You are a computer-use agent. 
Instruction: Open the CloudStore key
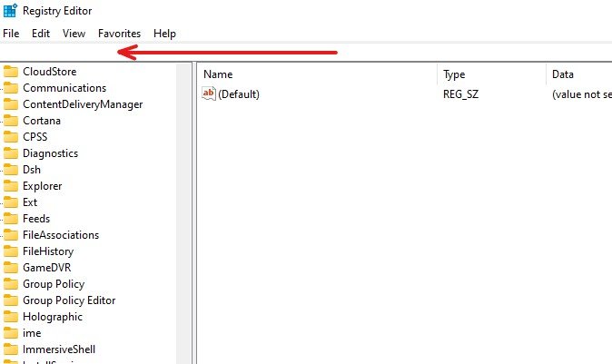tap(50, 72)
